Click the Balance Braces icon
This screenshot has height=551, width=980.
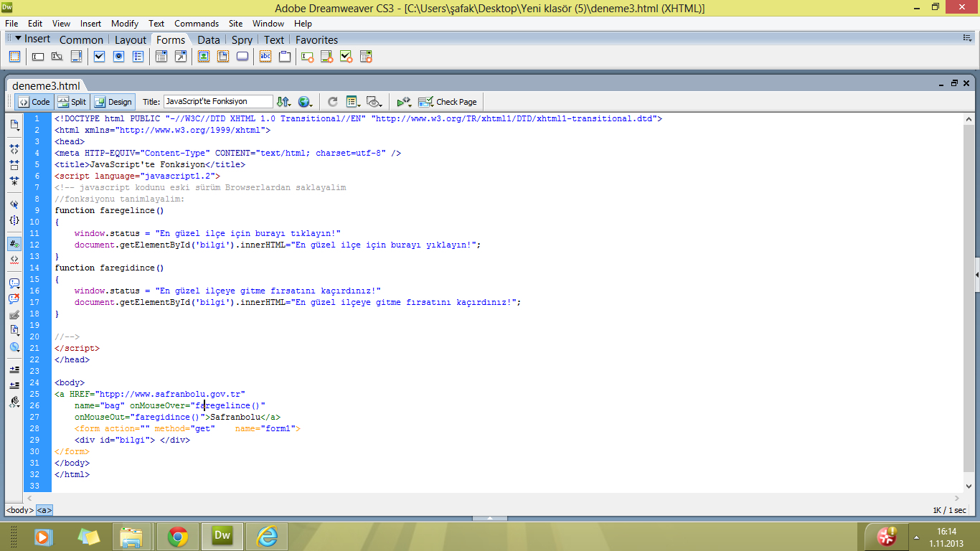tap(14, 220)
